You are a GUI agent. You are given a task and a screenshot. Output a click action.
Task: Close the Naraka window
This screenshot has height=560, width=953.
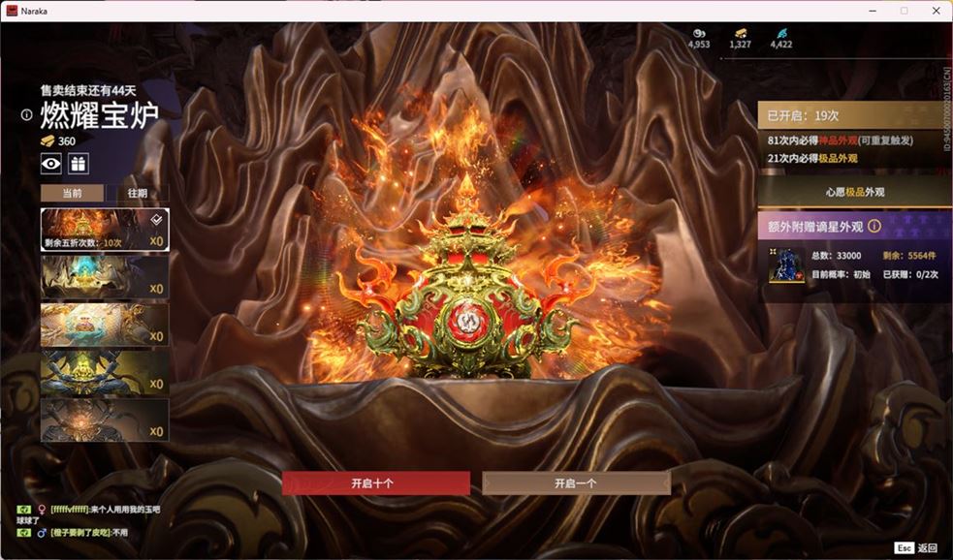click(x=936, y=11)
